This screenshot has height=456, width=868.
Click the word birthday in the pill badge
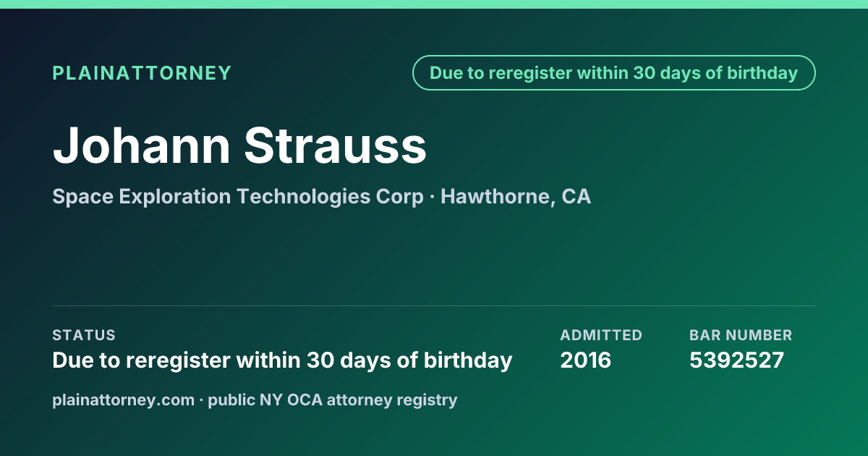coord(762,73)
